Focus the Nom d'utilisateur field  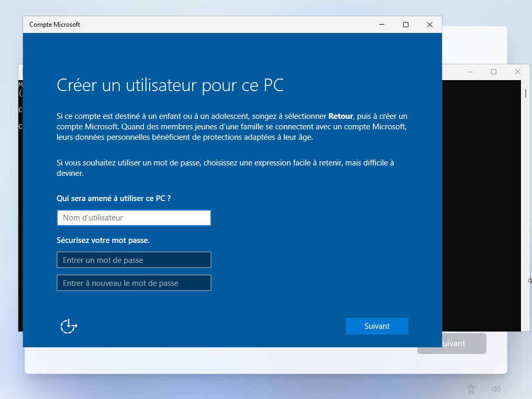[134, 218]
